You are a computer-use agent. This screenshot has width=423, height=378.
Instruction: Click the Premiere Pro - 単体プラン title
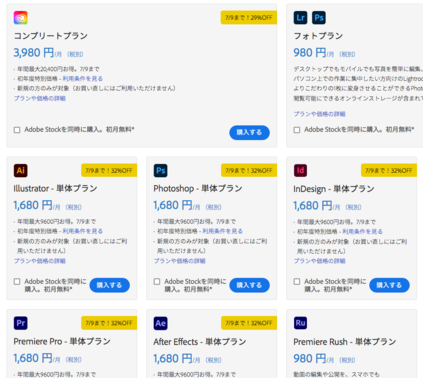(x=62, y=341)
